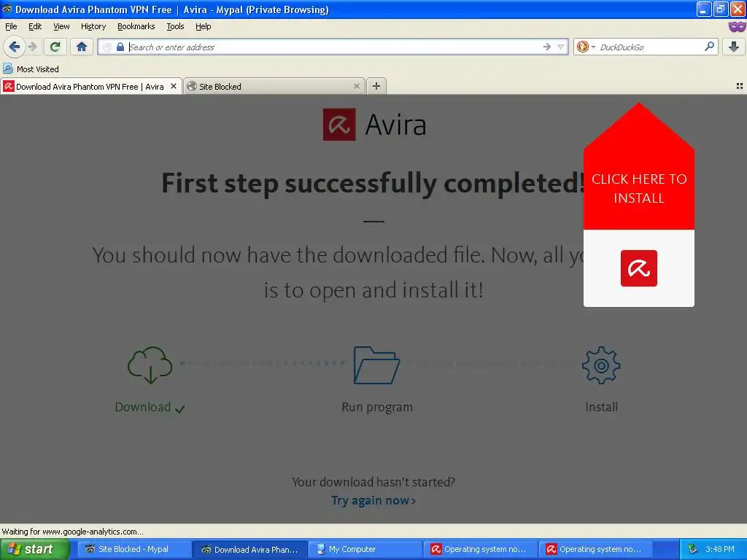Open the DuckDuckGo search engine selector
This screenshot has width=747, height=560.
[586, 47]
